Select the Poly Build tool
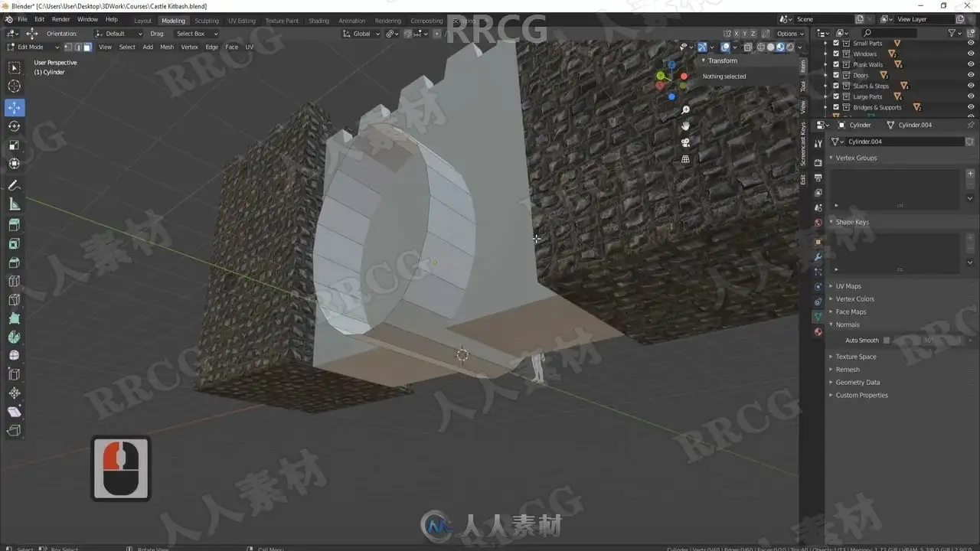The width and height of the screenshot is (980, 551). [15, 318]
